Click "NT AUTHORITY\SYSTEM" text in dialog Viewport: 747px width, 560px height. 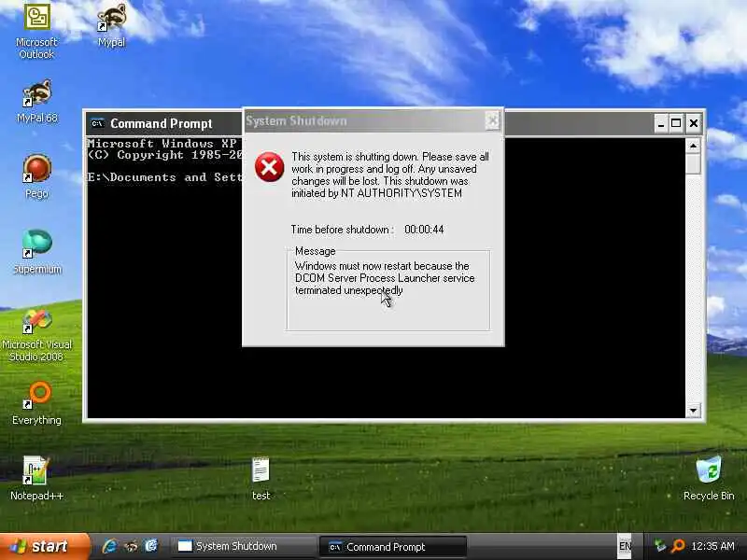[x=402, y=193]
